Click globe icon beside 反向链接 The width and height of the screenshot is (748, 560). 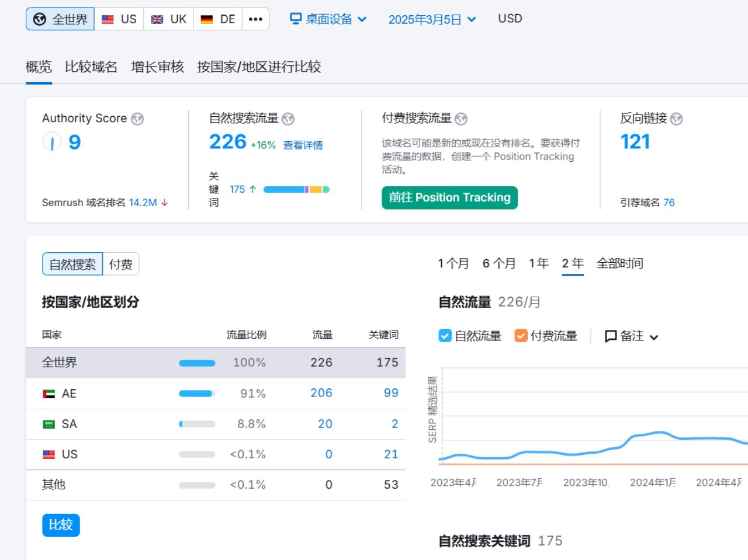click(676, 119)
